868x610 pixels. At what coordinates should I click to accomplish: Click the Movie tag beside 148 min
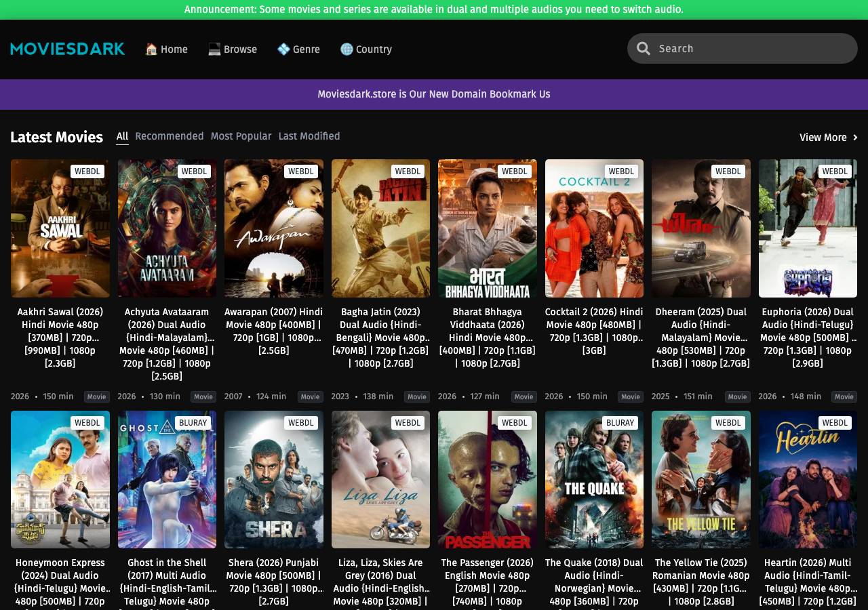[x=844, y=396]
